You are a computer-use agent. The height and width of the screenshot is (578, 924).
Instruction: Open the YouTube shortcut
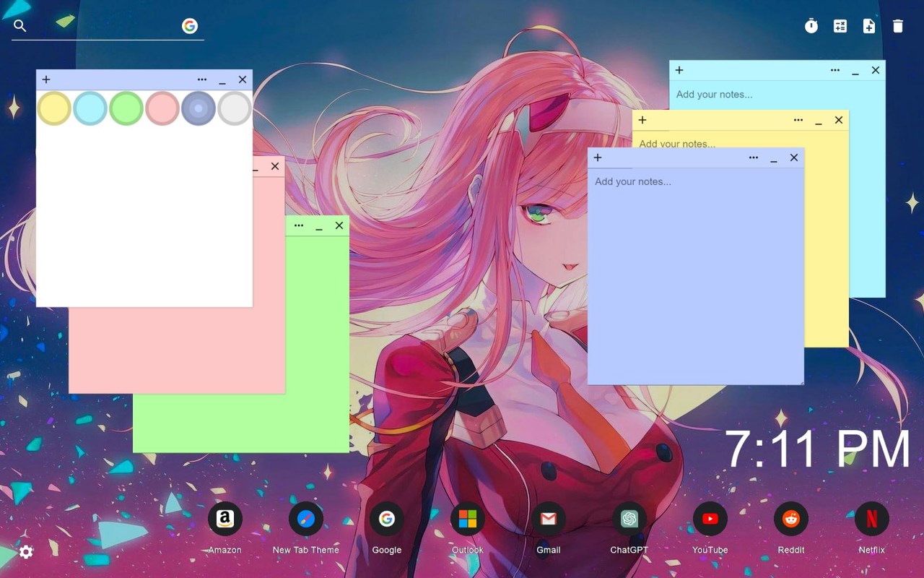click(710, 519)
